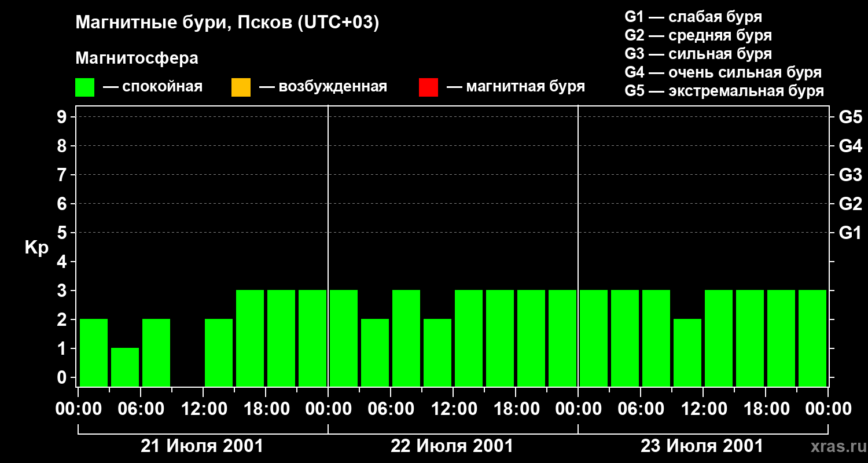Viewport: 868px width, 463px height.
Task: Click the 12:00 tick label under 21 July
Action: point(204,409)
